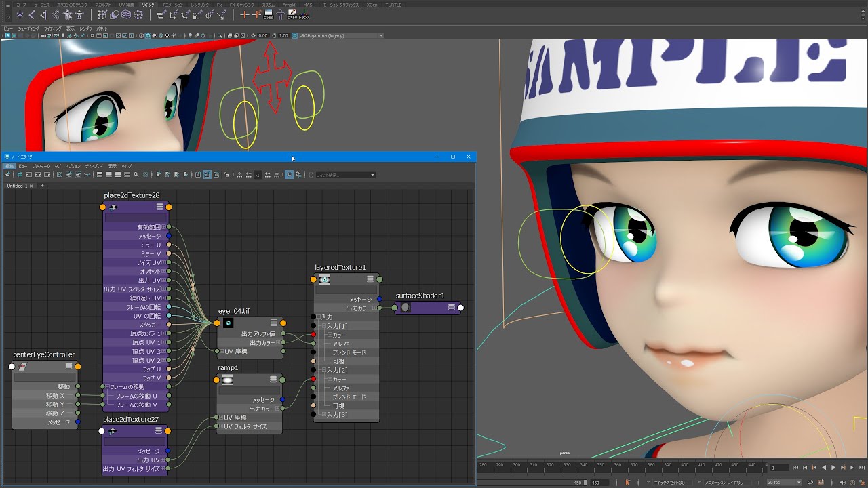
Task: Expand 移動 attribute on centerEyeController
Action: [73, 387]
